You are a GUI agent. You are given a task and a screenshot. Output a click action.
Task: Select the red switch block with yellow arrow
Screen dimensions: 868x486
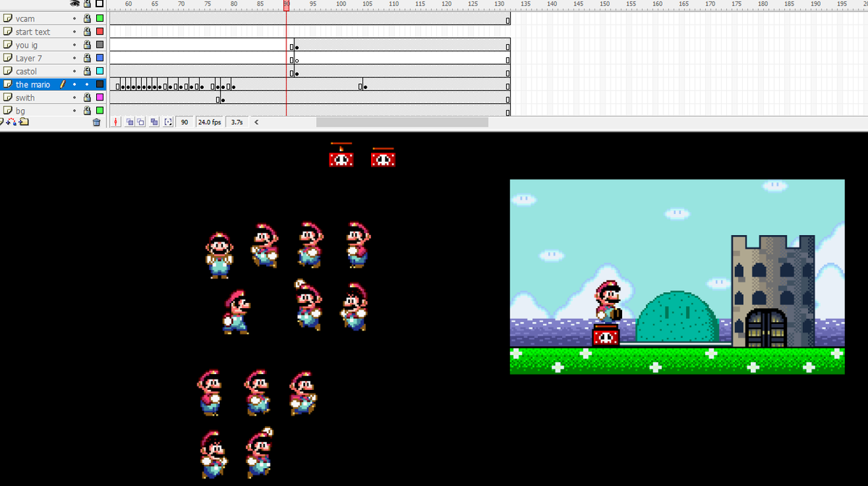(x=341, y=155)
